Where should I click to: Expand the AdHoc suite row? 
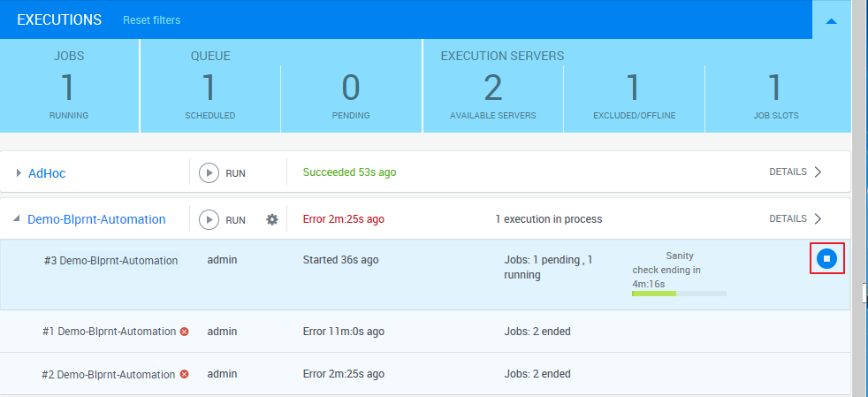(19, 173)
